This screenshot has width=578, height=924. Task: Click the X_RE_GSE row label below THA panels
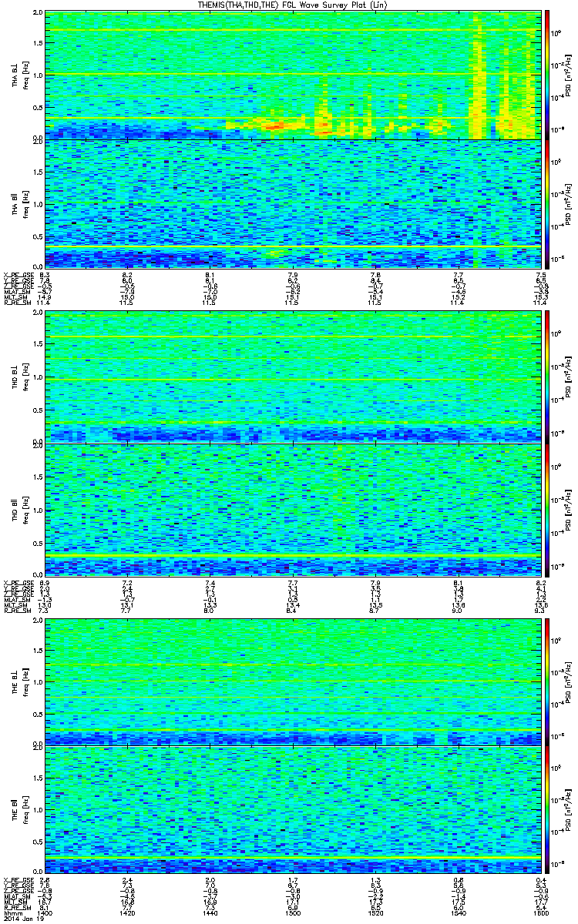click(17, 274)
